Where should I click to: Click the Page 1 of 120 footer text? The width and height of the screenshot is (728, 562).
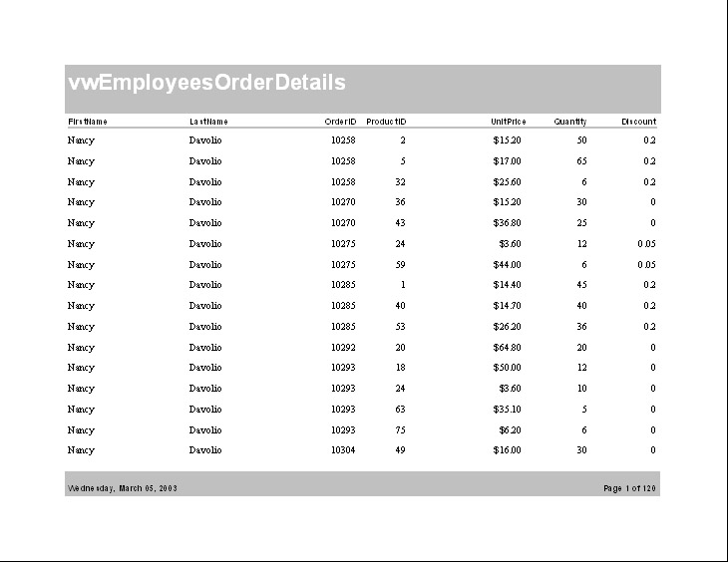coord(629,488)
